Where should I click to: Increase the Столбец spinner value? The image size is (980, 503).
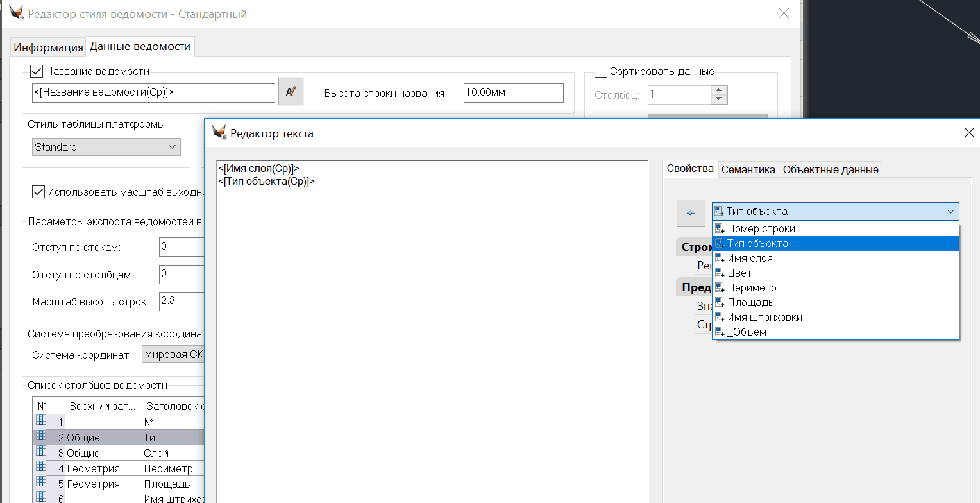point(719,90)
